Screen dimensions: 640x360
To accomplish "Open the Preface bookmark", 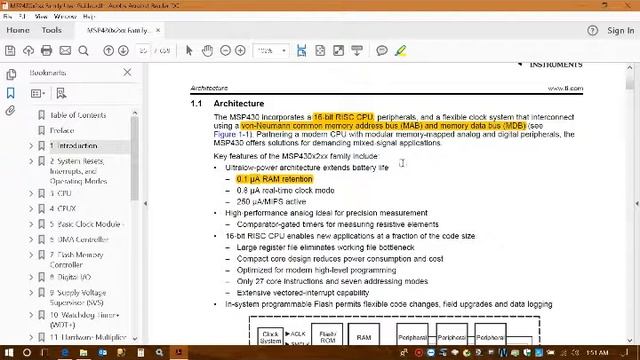I will 62,131.
